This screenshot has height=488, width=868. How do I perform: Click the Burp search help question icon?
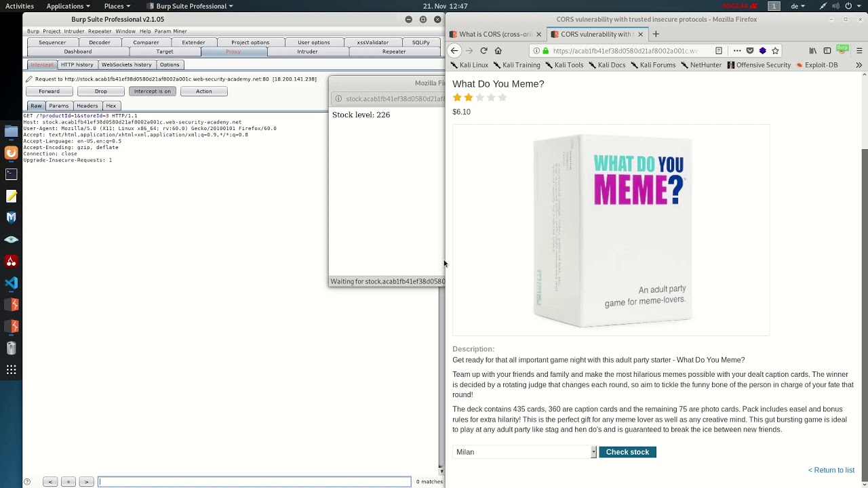27,482
